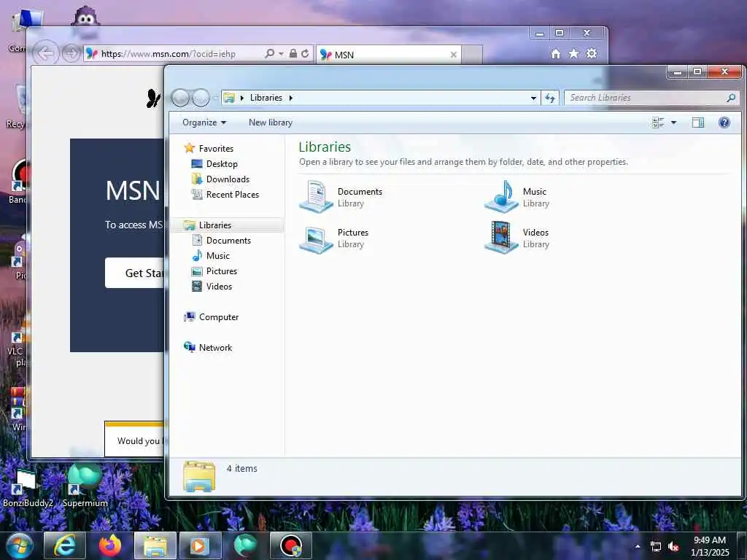The width and height of the screenshot is (747, 560).
Task: Select the MSN tab in Internet Explorer
Action: click(388, 55)
